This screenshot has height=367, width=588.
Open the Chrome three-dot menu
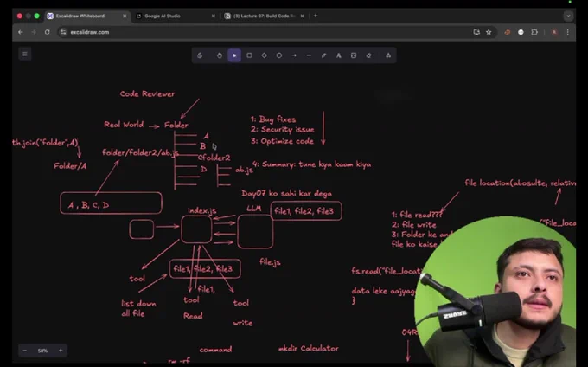click(568, 32)
